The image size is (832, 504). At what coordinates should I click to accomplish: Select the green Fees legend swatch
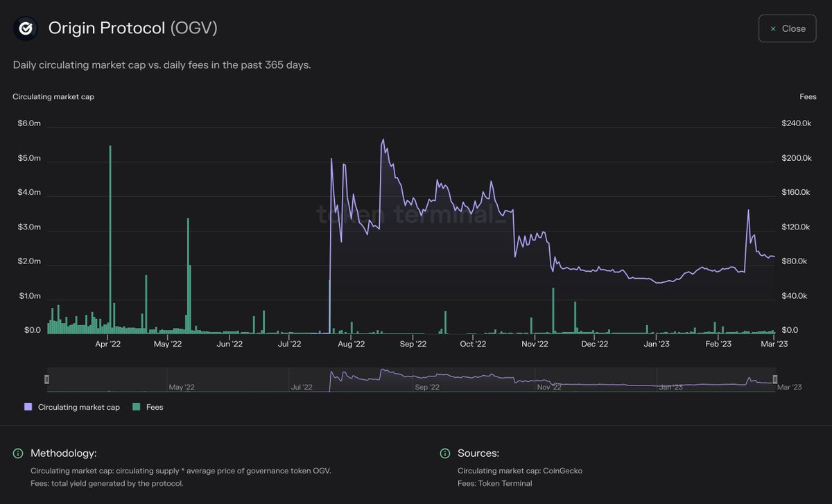coord(137,407)
